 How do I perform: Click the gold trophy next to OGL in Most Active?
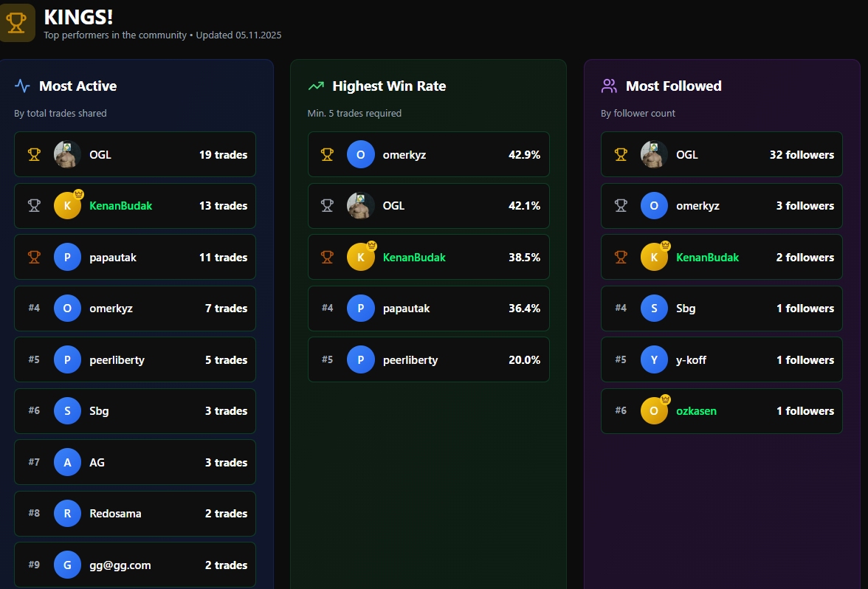[x=34, y=154]
